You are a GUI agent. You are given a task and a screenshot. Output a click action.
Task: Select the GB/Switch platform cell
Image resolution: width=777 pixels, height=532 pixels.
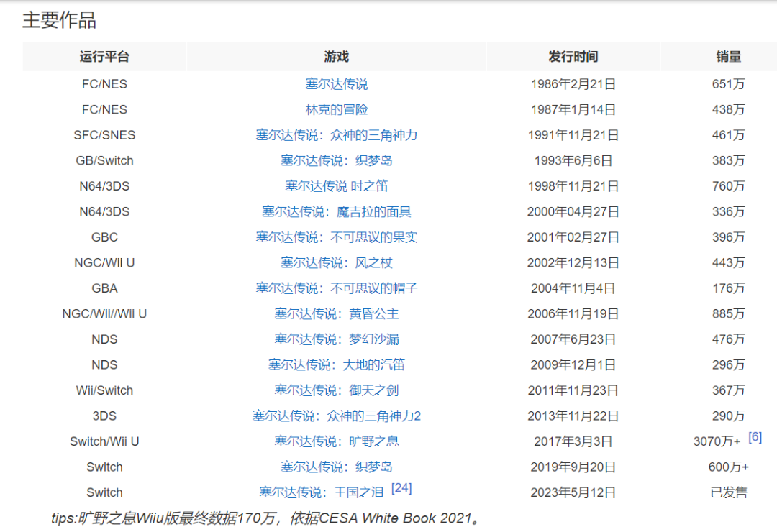(104, 160)
